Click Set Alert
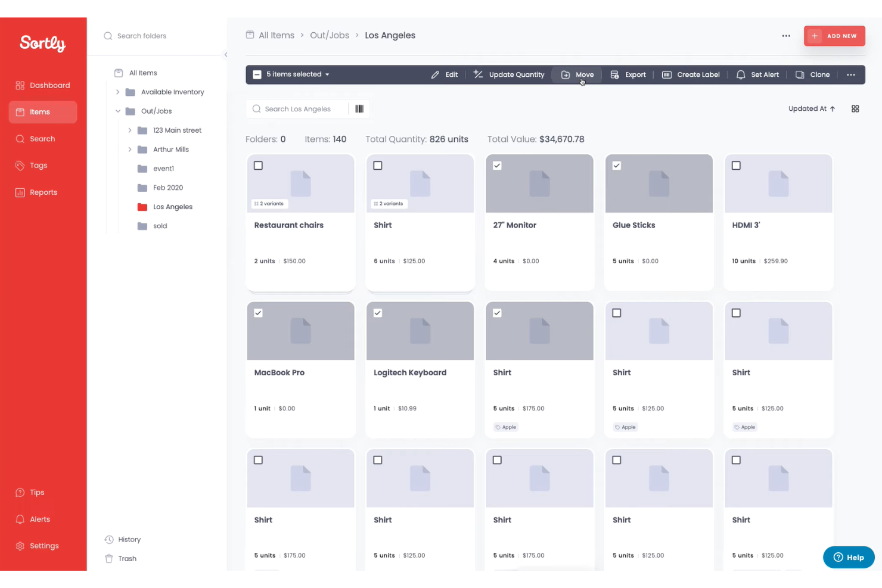The image size is (882, 588). click(757, 74)
